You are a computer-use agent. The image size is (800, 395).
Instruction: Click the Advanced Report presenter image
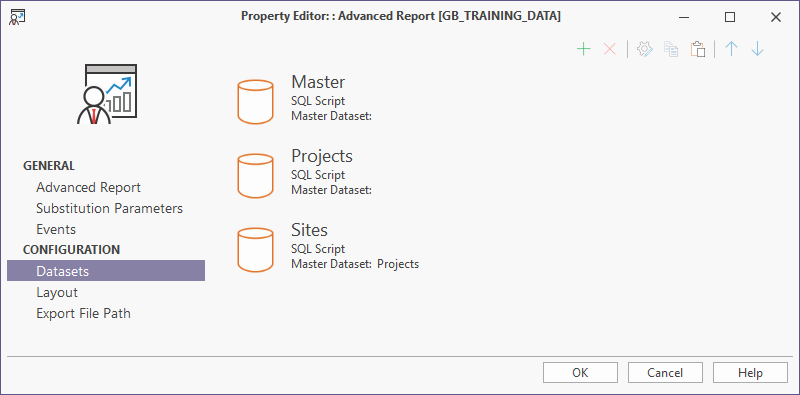pos(107,94)
